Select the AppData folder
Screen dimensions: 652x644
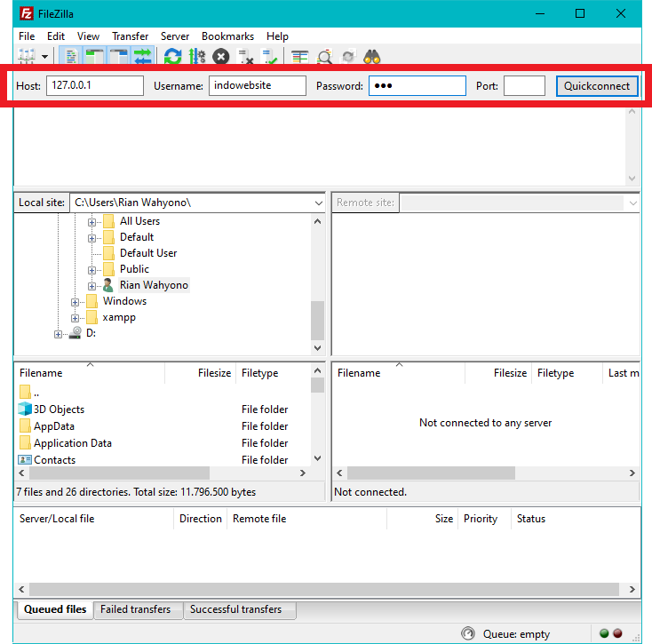(x=54, y=426)
